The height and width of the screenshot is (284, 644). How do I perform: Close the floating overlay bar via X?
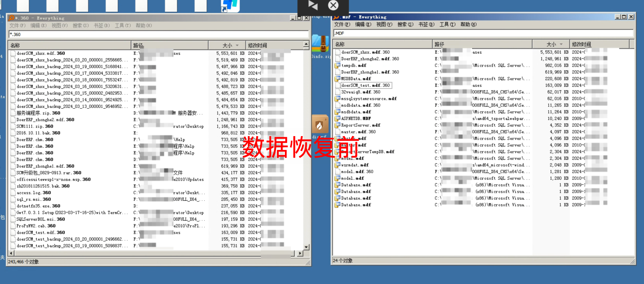point(333,5)
